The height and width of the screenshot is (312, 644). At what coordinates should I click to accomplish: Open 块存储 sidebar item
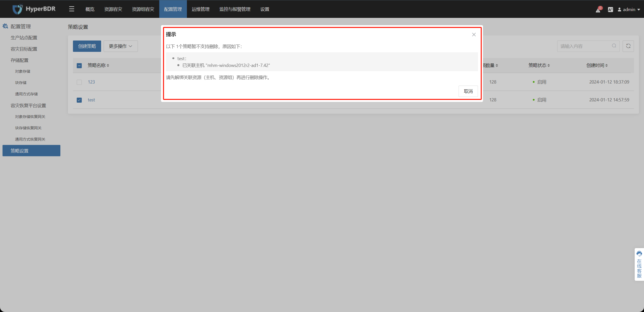(x=21, y=83)
